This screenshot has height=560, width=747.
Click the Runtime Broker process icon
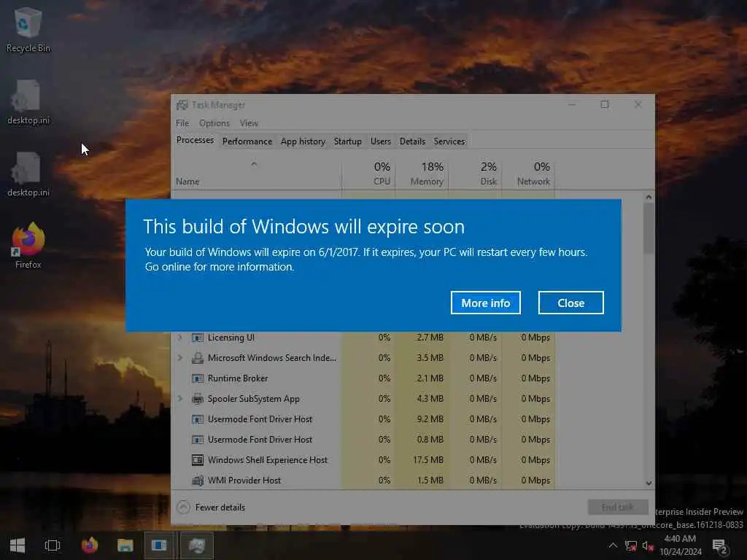(197, 378)
